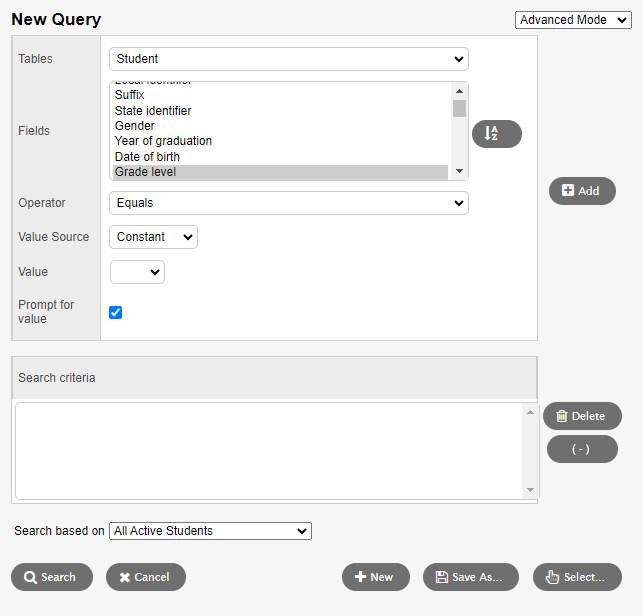Open Search based on All Active Students dropdown
The height and width of the screenshot is (616, 643).
210,531
